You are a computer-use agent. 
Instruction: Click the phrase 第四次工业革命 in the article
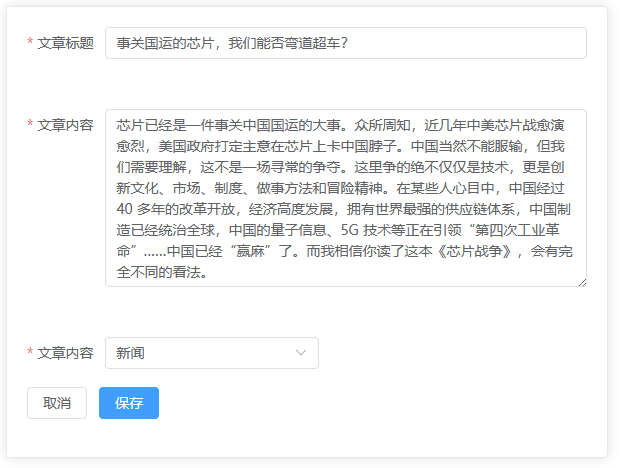(x=518, y=230)
